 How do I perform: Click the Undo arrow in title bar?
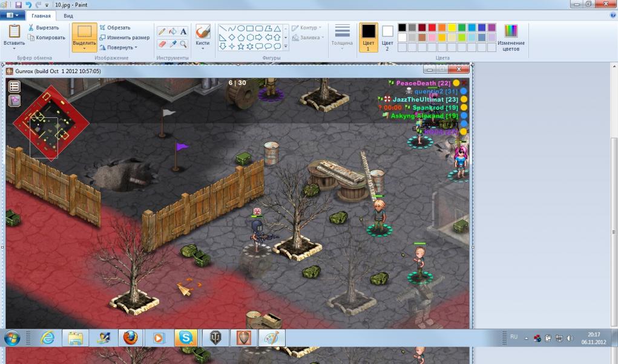point(28,4)
